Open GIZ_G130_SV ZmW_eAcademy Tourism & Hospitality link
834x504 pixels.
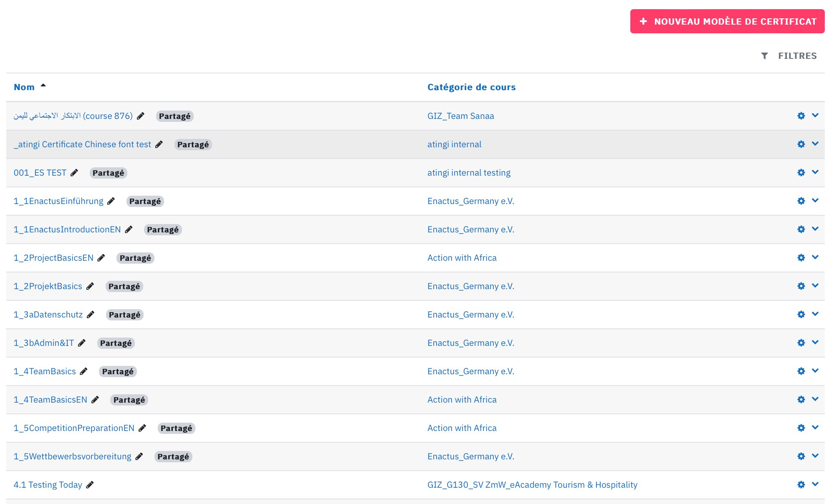532,485
